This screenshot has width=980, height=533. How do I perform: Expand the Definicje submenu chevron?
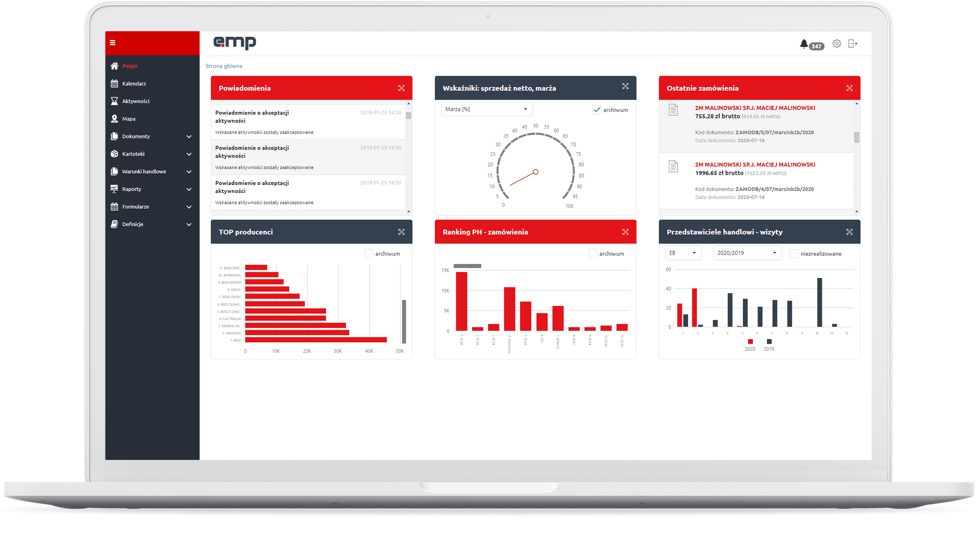point(189,225)
